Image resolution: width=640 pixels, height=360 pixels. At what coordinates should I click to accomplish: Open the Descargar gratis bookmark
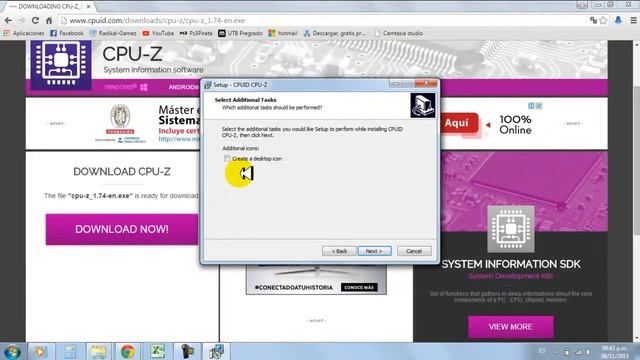[334, 33]
